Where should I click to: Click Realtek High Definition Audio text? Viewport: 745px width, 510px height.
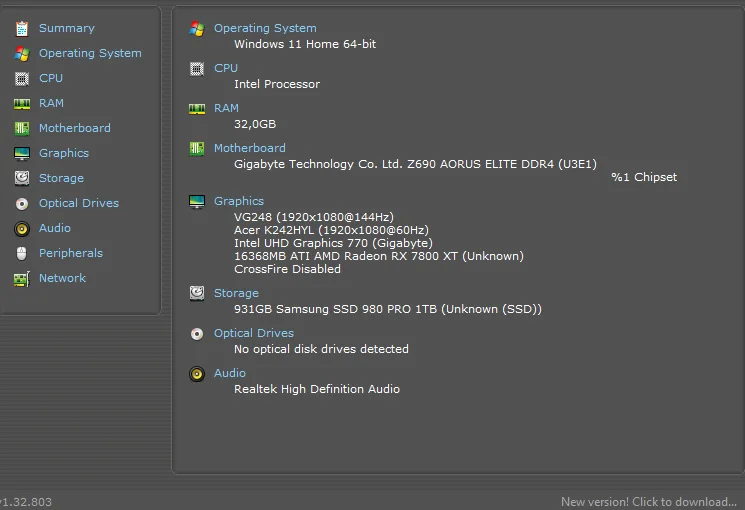tap(317, 389)
